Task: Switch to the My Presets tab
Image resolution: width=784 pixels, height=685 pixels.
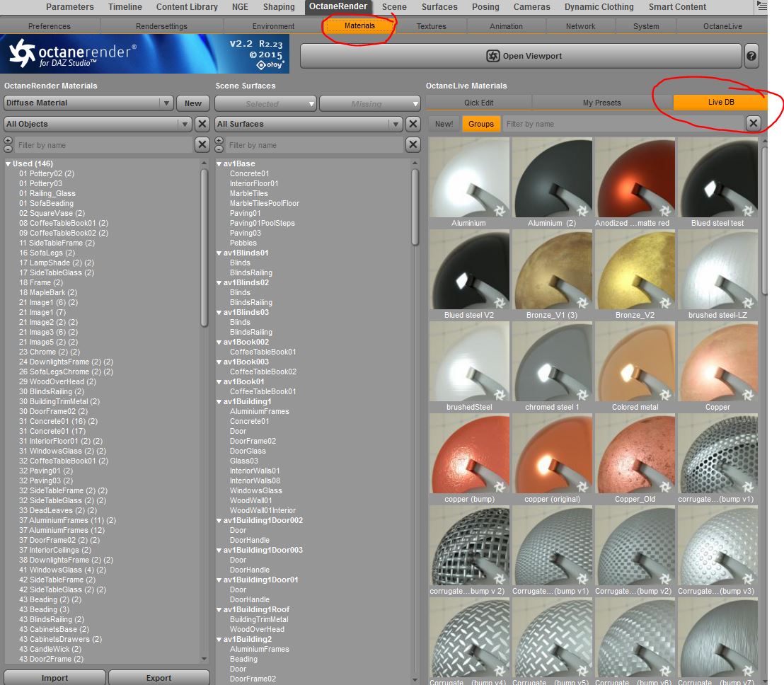Action: tap(602, 103)
